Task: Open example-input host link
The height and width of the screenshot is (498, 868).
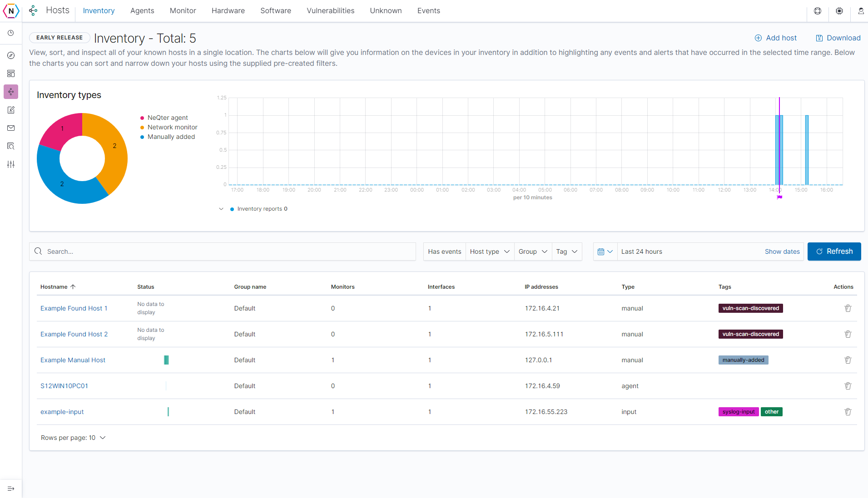Action: (x=62, y=412)
